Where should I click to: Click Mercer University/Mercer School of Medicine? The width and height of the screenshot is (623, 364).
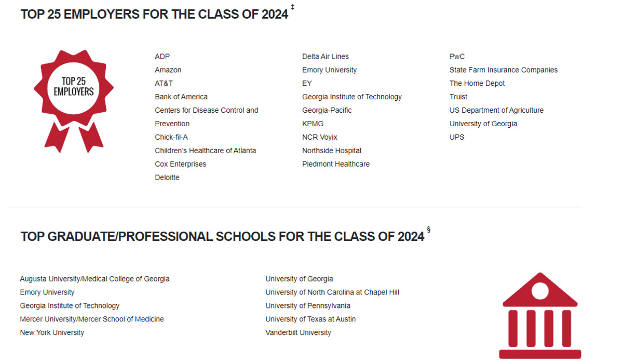point(92,319)
